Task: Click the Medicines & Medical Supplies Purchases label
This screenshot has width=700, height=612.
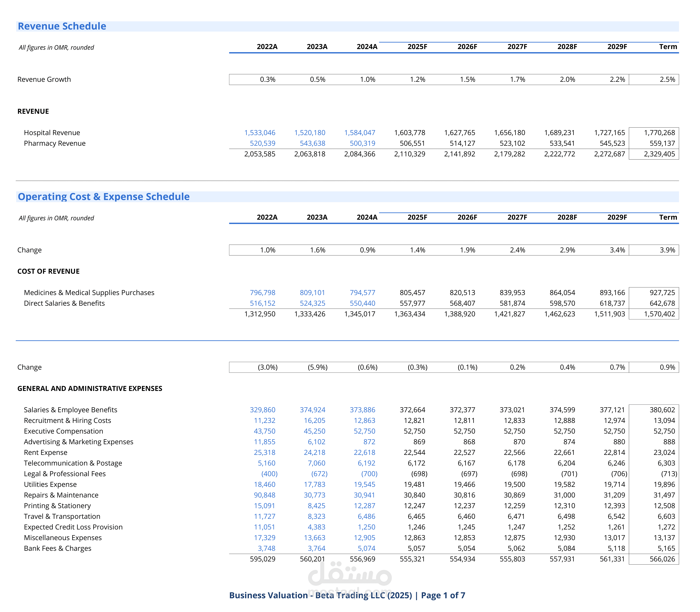Action: click(x=89, y=293)
